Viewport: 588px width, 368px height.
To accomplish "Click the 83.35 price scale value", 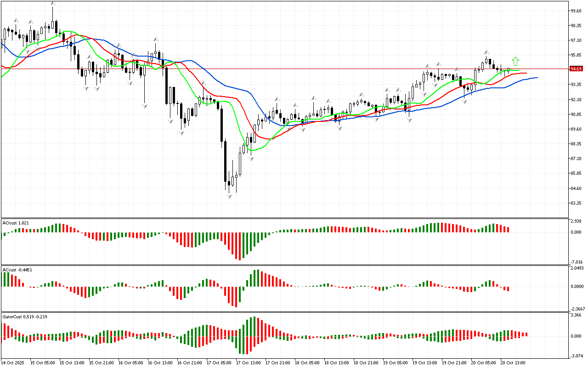I will (576, 203).
